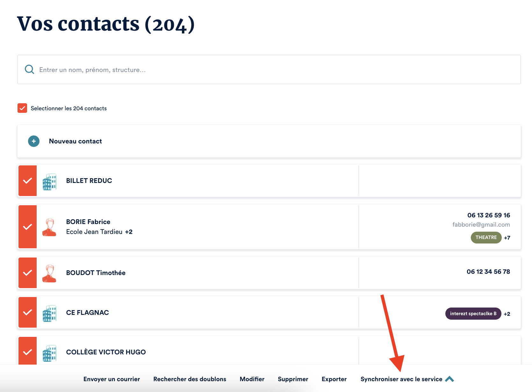Click COLLÈGE VICTOR HUGO building icon
The width and height of the screenshot is (532, 392).
[49, 353]
